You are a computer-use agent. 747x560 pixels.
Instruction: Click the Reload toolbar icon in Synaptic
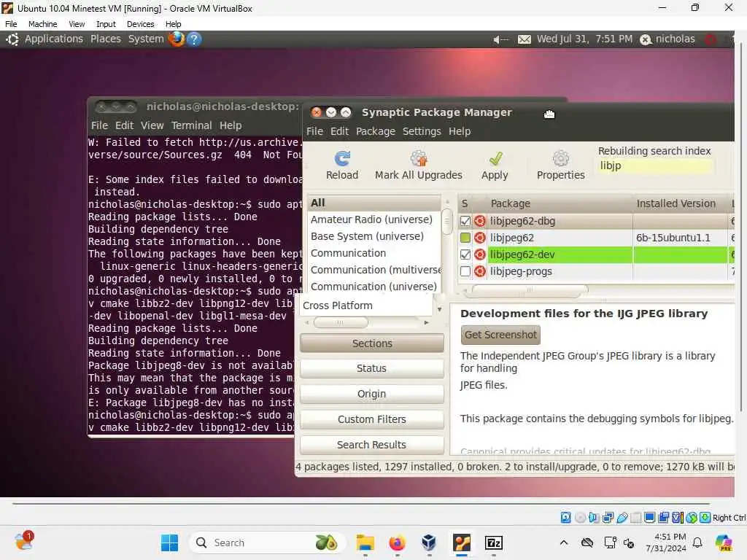point(342,158)
